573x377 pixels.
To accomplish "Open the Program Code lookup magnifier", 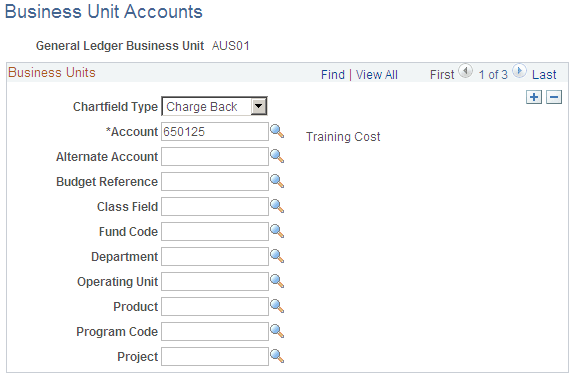I will pyautogui.click(x=277, y=331).
